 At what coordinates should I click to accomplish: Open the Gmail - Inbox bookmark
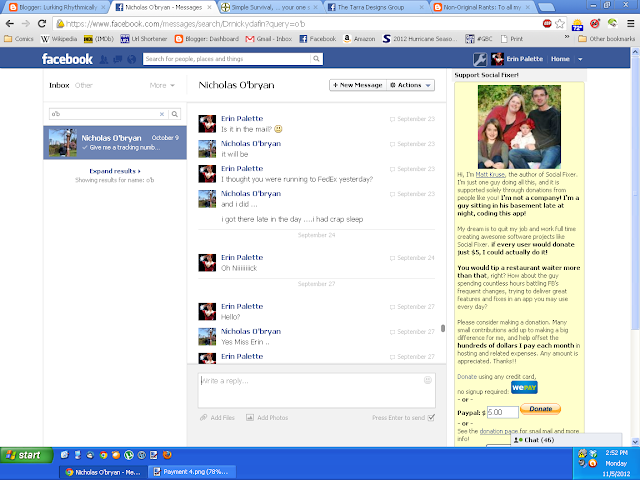[x=269, y=39]
